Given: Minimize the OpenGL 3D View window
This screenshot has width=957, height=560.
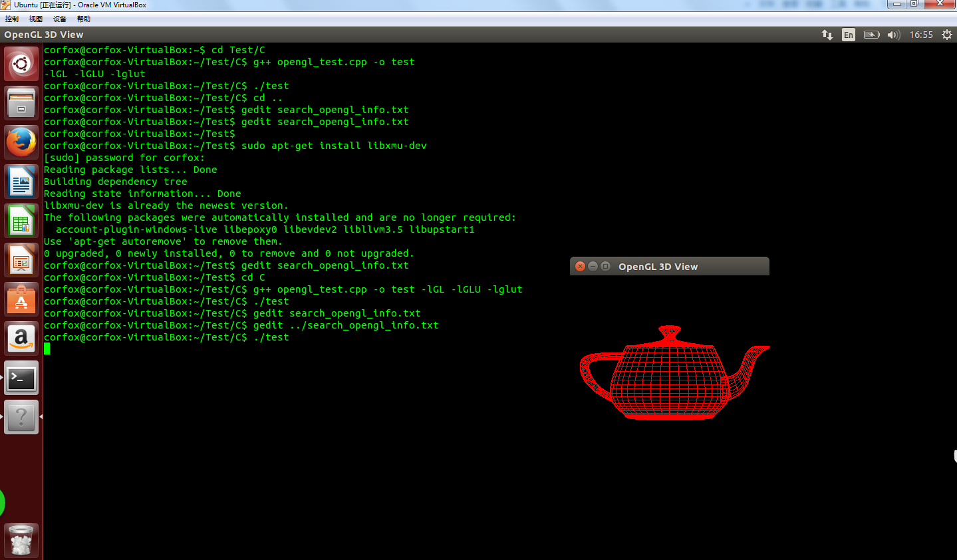Looking at the screenshot, I should pos(593,266).
